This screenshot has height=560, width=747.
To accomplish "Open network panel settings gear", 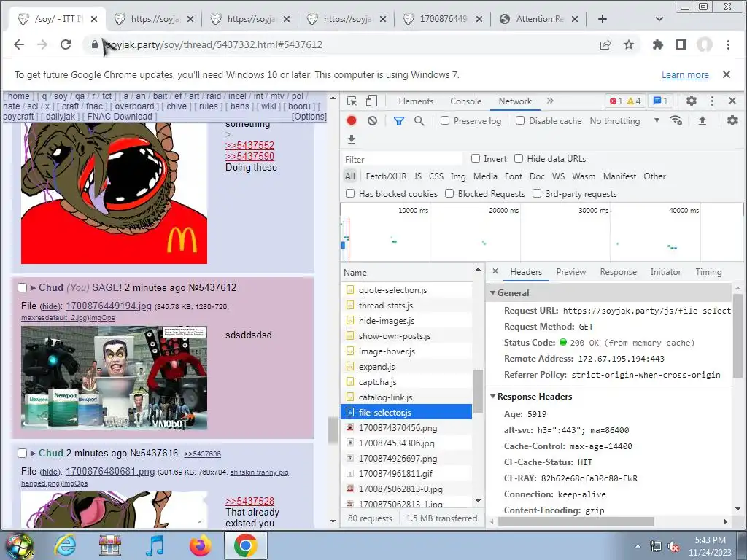I will tap(732, 120).
